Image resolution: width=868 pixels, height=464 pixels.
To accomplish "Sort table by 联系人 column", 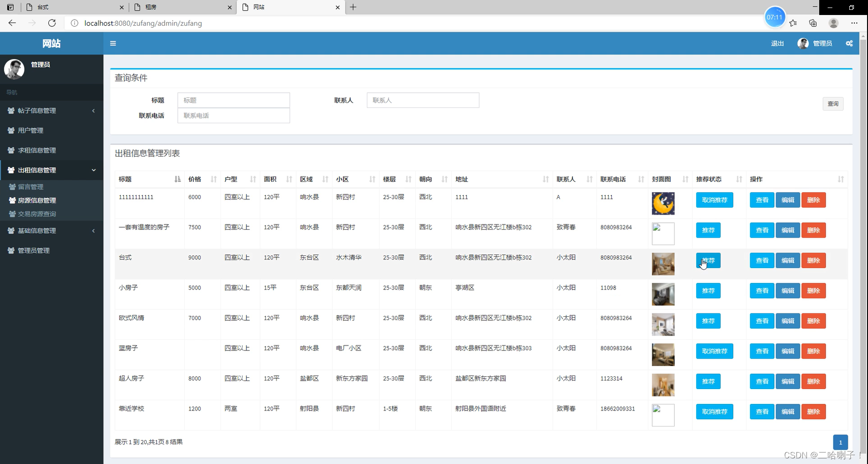I will (x=575, y=180).
